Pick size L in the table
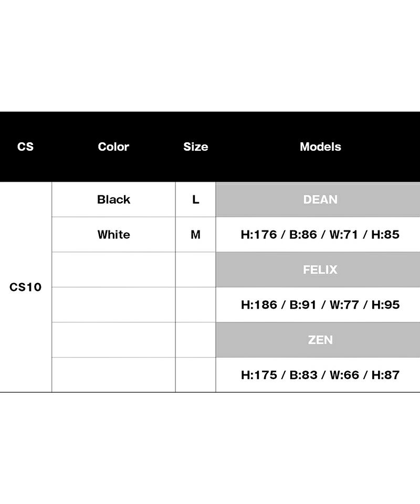This screenshot has width=420, height=504. 195,199
